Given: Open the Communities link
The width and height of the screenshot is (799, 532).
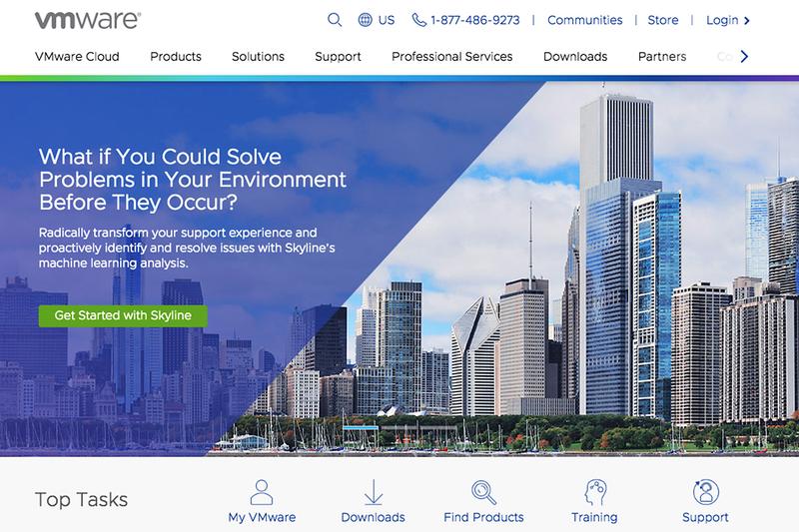Looking at the screenshot, I should (x=585, y=20).
